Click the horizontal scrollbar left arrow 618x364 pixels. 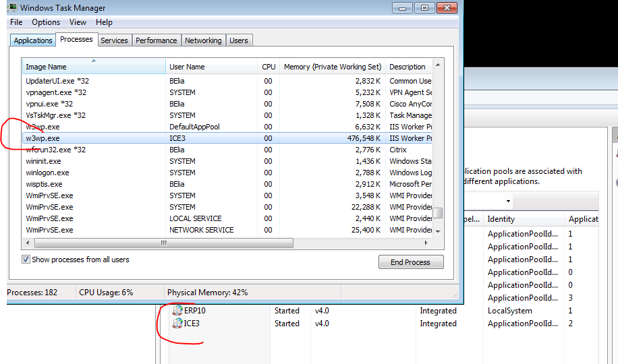click(28, 243)
